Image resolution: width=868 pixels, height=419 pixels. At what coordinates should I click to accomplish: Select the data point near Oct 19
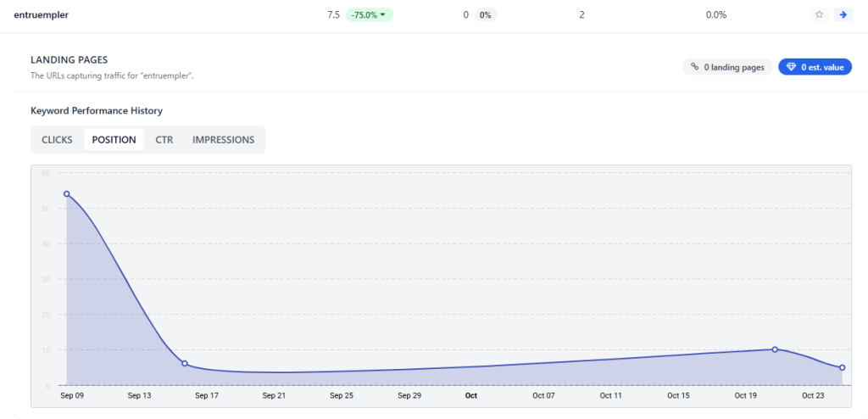pos(775,349)
